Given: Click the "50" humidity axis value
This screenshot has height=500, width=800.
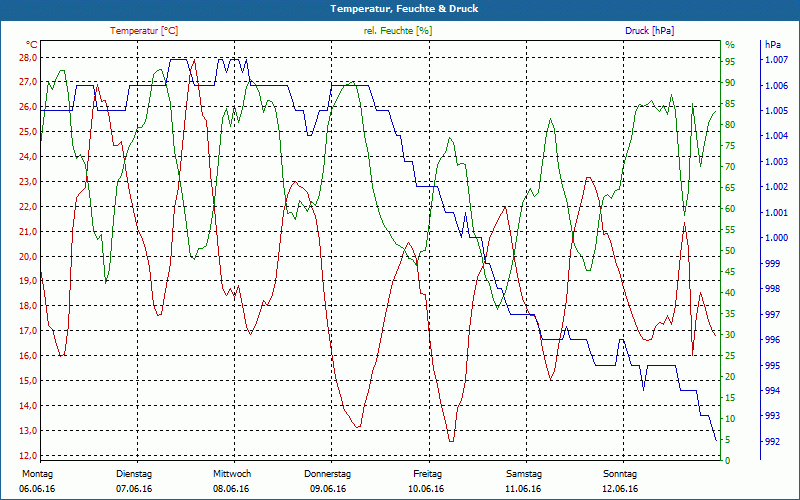Looking at the screenshot, I should pyautogui.click(x=730, y=251).
